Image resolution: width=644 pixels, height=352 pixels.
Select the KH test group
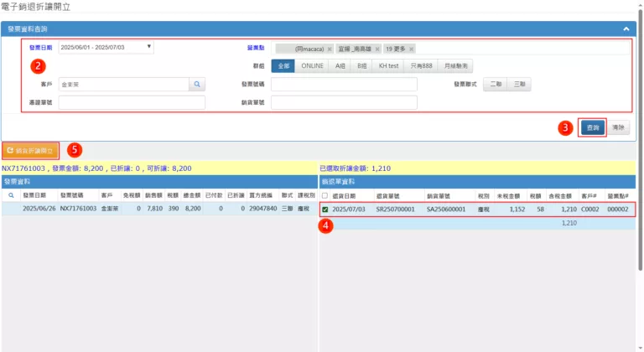[x=388, y=65]
